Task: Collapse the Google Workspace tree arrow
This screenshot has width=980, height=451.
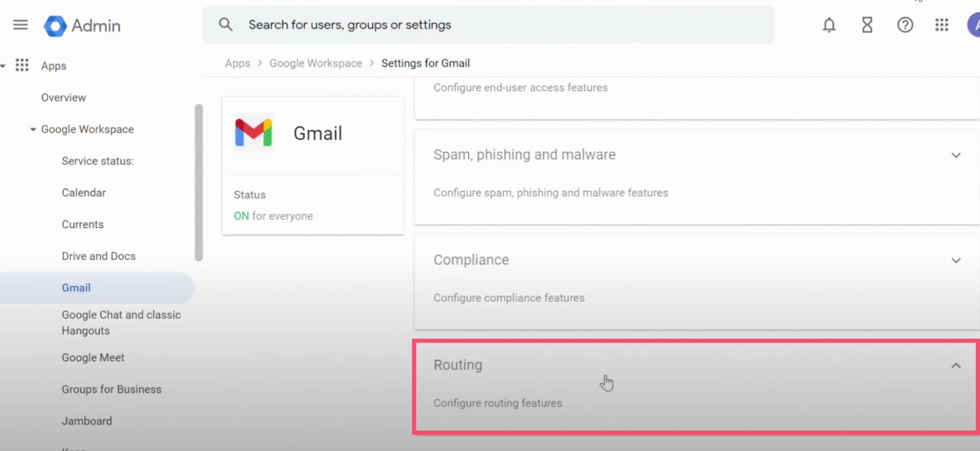Action: pos(33,130)
